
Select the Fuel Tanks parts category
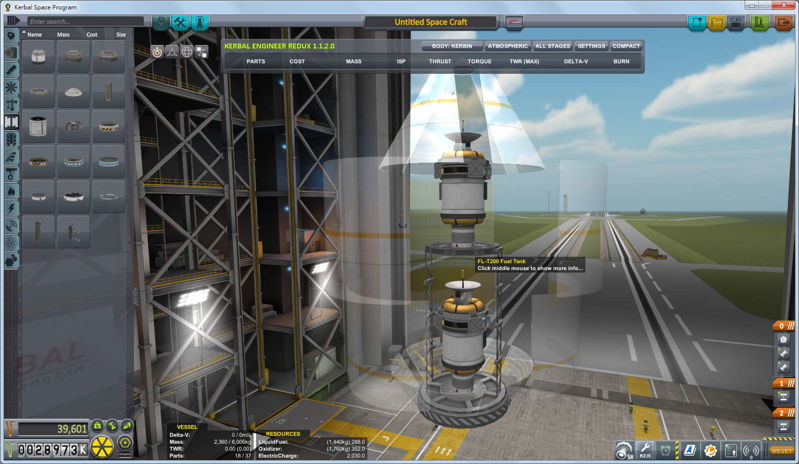pyautogui.click(x=11, y=52)
